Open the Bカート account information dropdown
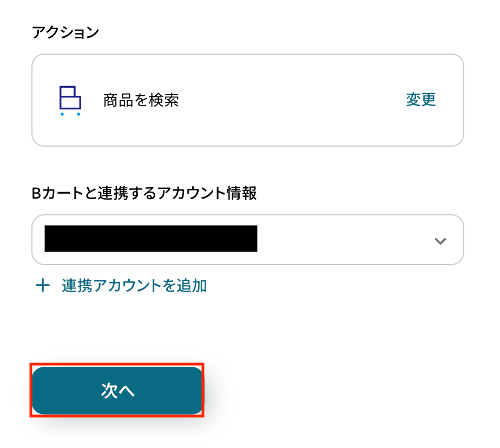 point(247,240)
